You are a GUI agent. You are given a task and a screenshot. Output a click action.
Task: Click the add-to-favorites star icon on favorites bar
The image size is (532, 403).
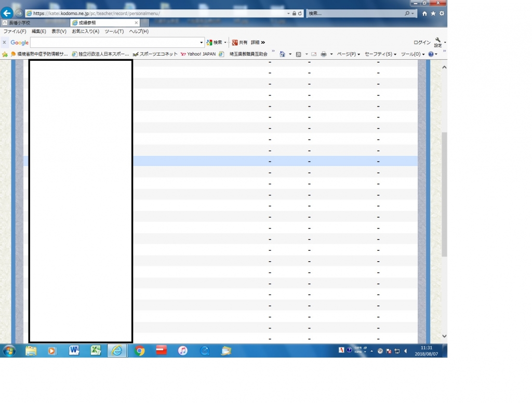5,54
